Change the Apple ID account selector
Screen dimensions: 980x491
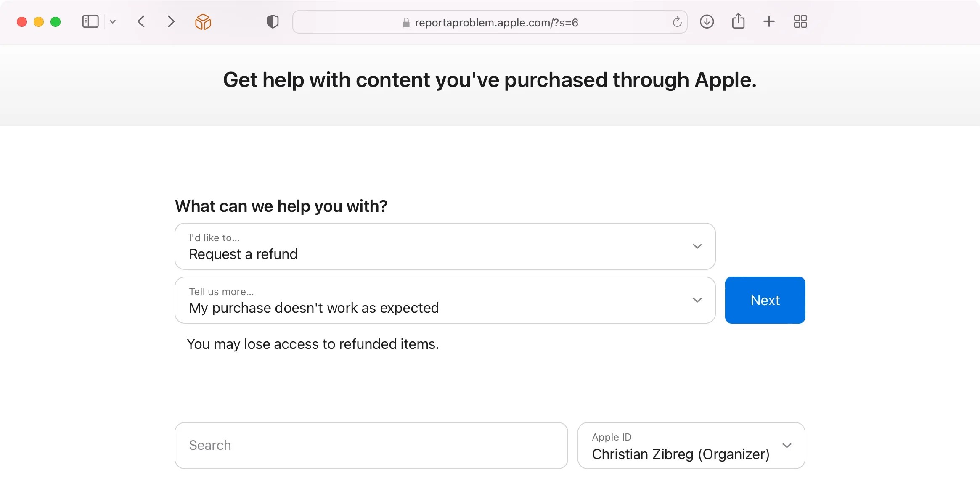pos(787,446)
